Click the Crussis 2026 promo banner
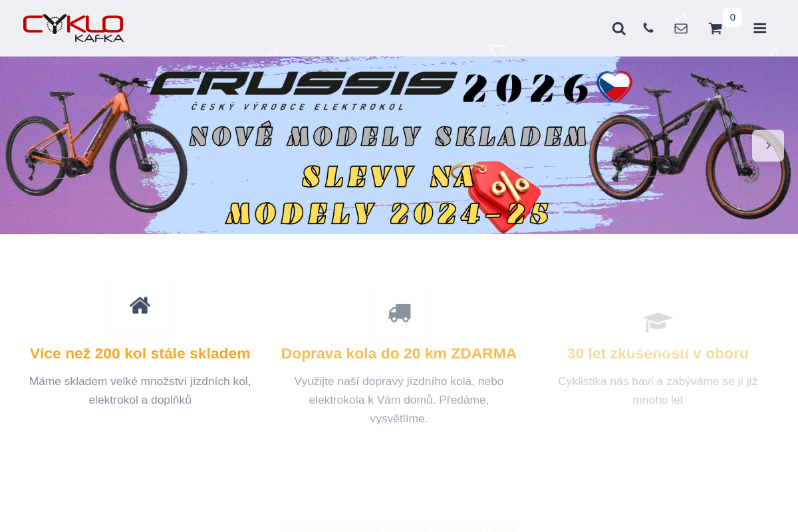This screenshot has width=798, height=532. click(399, 145)
